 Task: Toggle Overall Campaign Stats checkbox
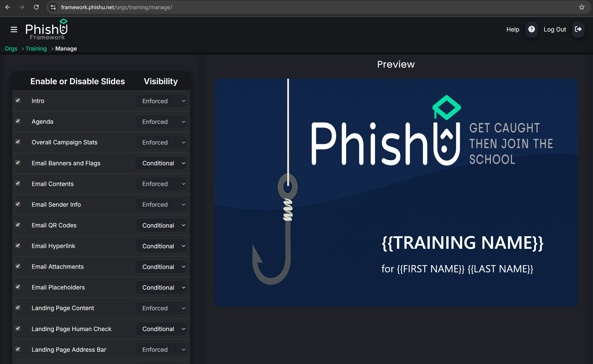pyautogui.click(x=18, y=142)
